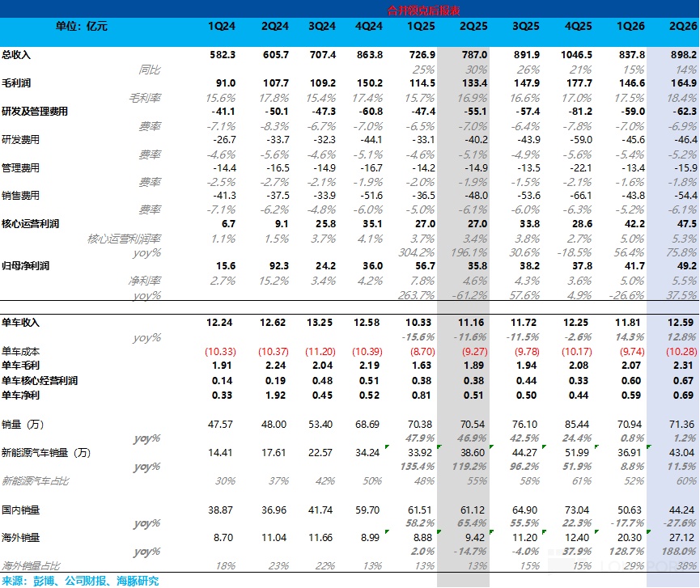Select the 2Q26 毛利率 value 18.4%
This screenshot has width=700, height=588.
(681, 98)
